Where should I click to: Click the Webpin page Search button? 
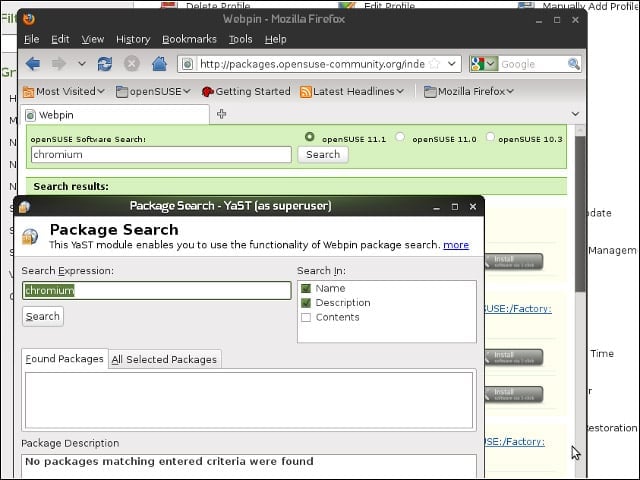323,155
